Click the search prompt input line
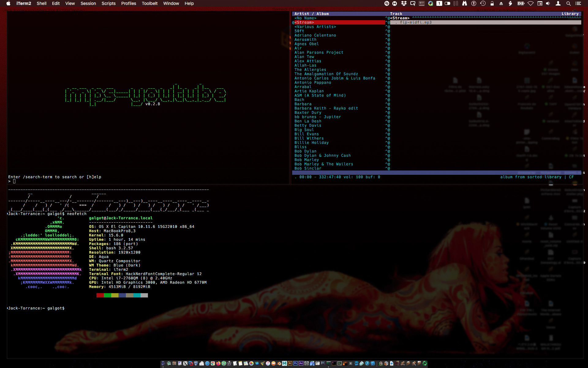Image resolution: width=588 pixels, height=368 pixels. [14, 181]
